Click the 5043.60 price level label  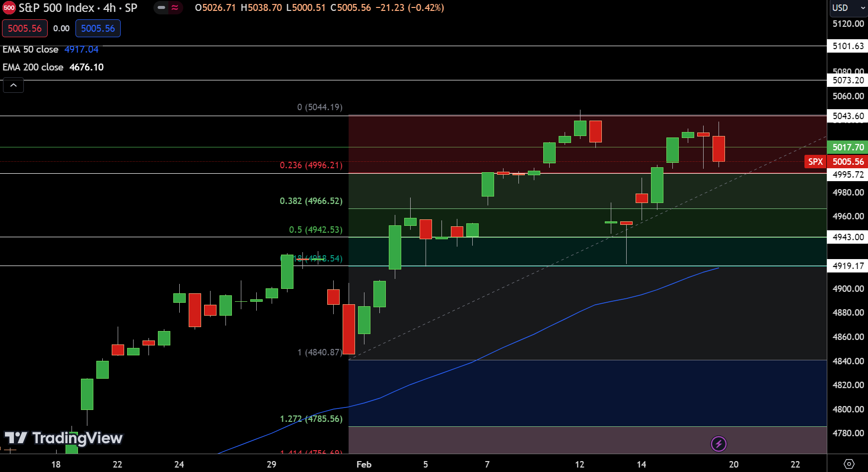point(848,116)
